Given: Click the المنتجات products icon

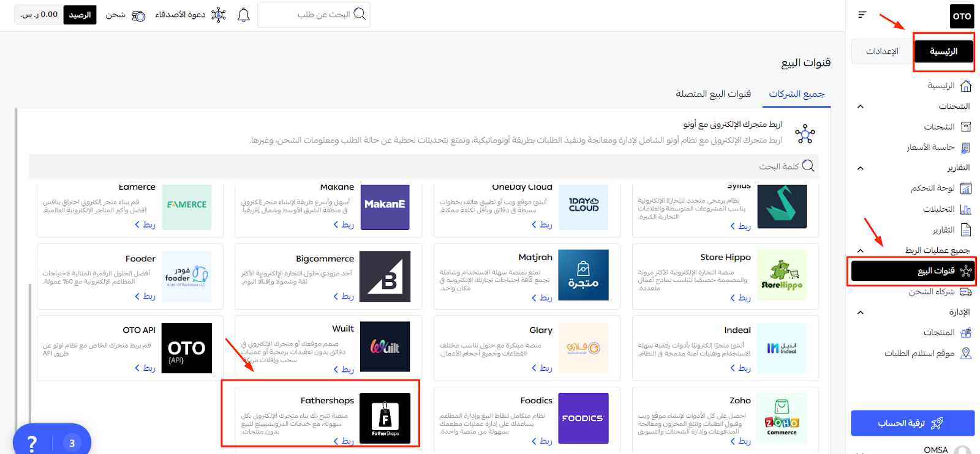Looking at the screenshot, I should [966, 333].
